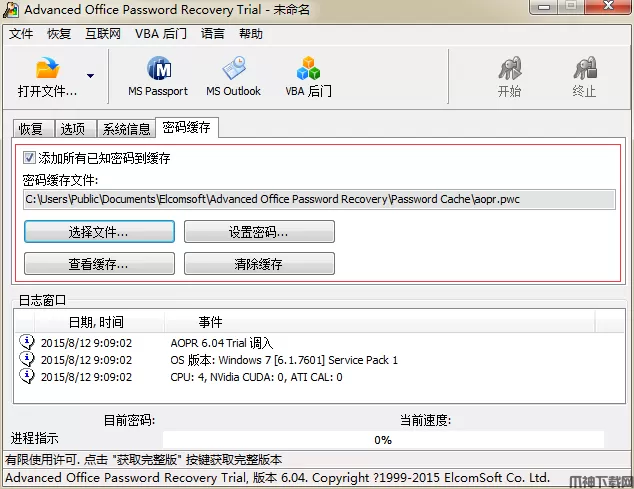
Task: Click the 当前速度 label
Action: [x=425, y=421]
